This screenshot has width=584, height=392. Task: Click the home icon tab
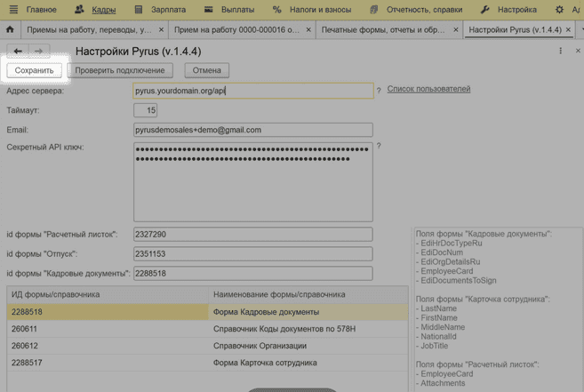(x=10, y=29)
